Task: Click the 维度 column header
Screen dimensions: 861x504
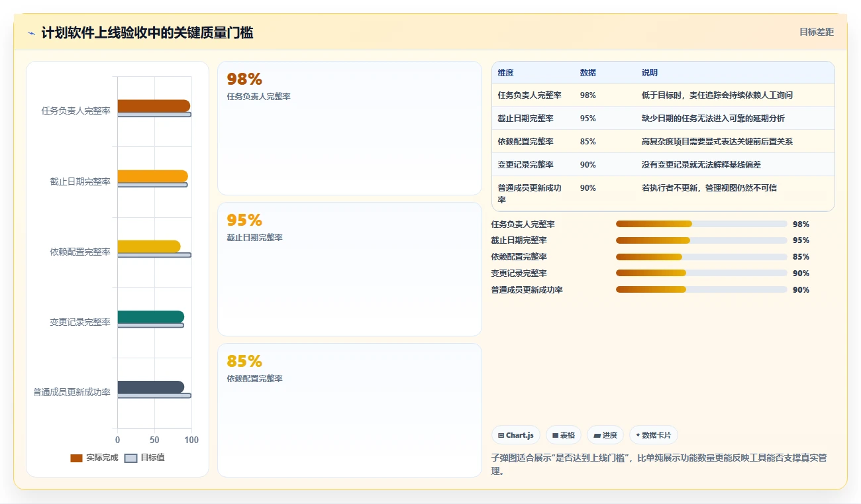Action: tap(506, 73)
